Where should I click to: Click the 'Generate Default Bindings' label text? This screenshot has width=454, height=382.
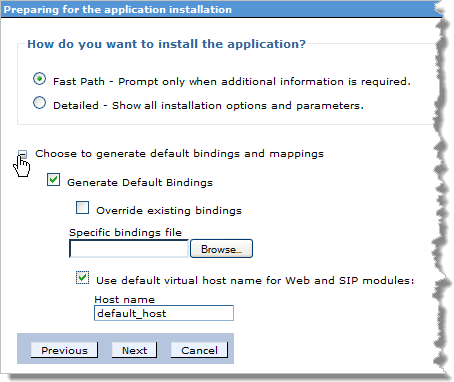(140, 183)
